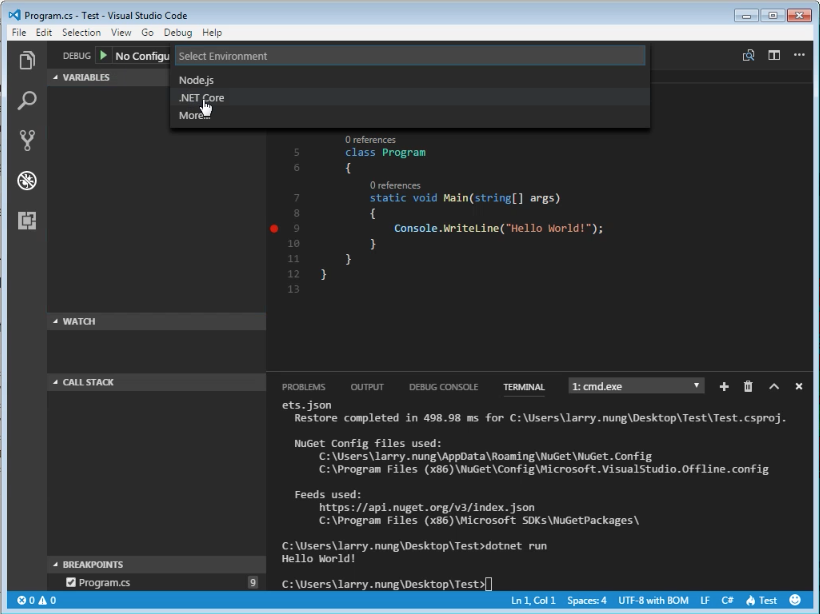Click Ln 1, Col 1 in status bar

click(533, 600)
